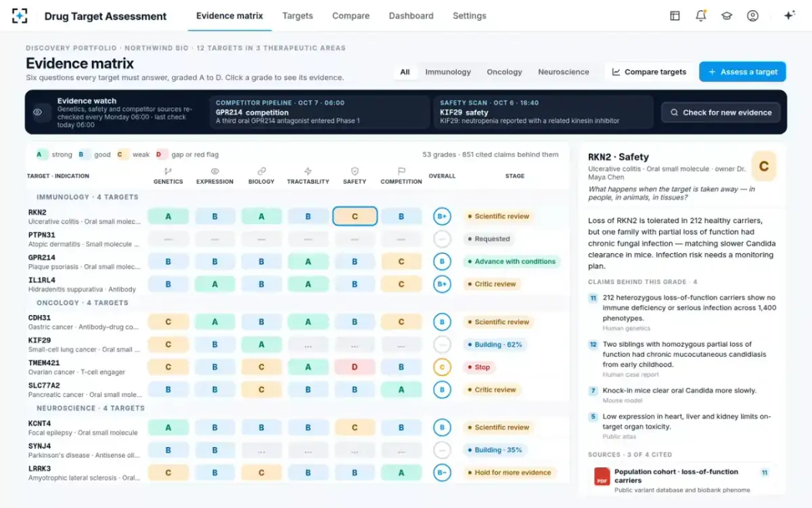Screen dimensions: 812x508
Task: Open the Targets tab
Action: pos(298,16)
